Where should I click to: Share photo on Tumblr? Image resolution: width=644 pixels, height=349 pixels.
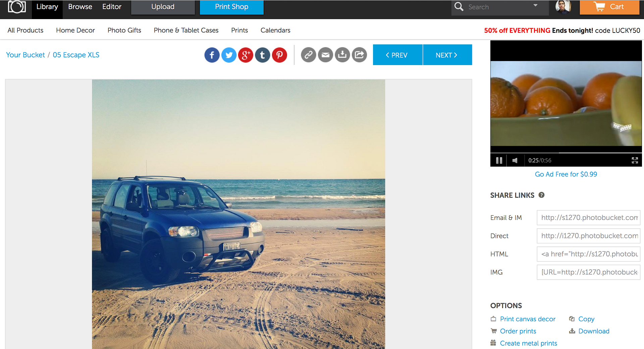pyautogui.click(x=263, y=55)
